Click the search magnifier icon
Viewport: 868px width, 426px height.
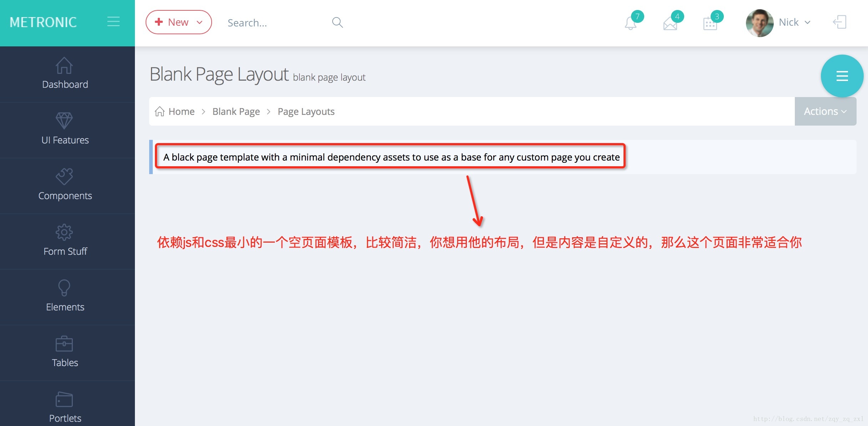point(337,22)
